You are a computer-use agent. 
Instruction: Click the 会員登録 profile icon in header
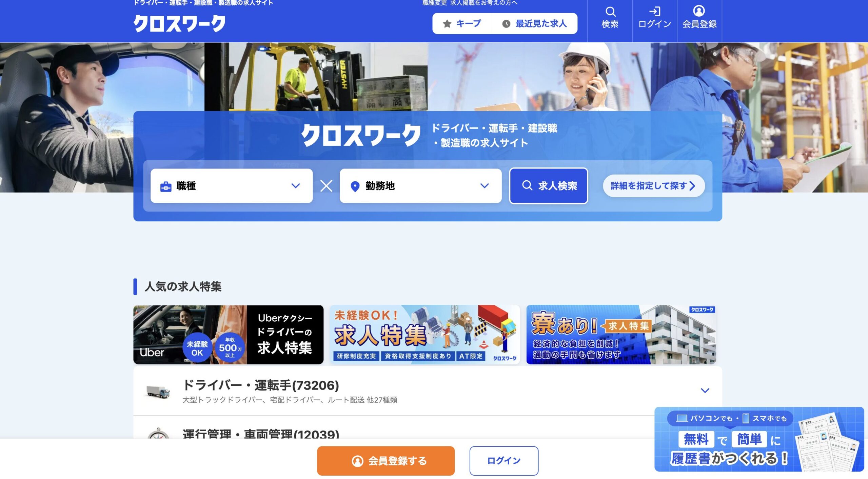pos(699,11)
